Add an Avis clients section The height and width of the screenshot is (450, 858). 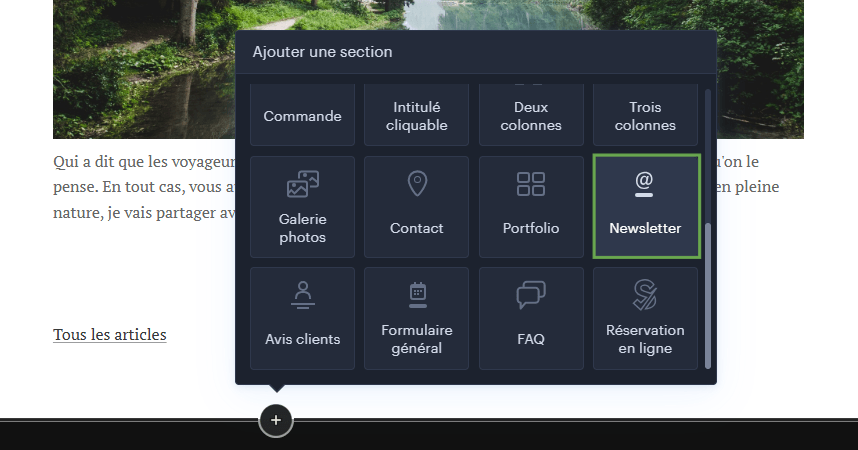click(303, 318)
